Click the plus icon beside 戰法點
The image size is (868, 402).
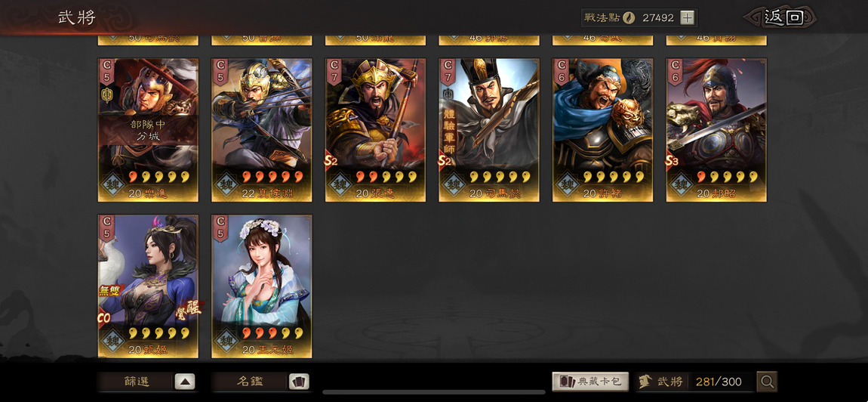pyautogui.click(x=687, y=17)
